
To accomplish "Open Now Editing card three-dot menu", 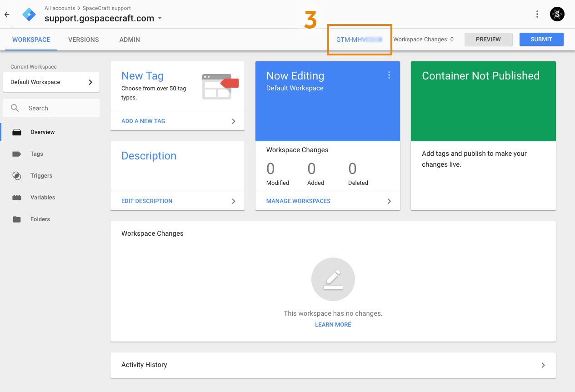I will 389,75.
